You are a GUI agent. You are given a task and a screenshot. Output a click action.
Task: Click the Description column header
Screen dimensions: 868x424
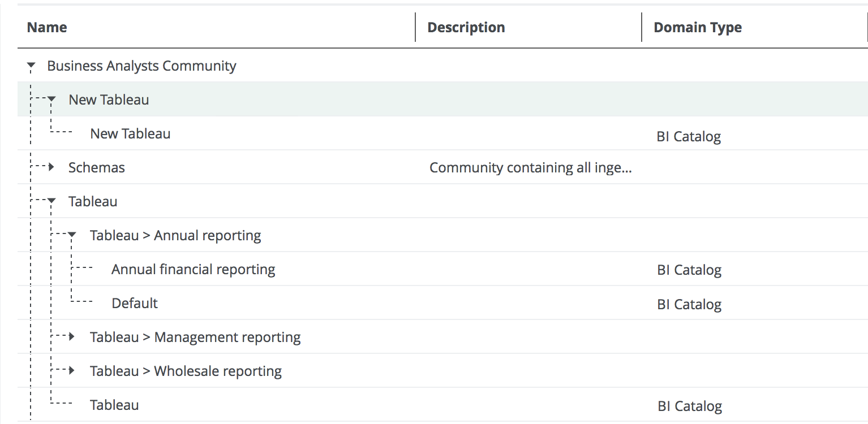[x=466, y=27]
